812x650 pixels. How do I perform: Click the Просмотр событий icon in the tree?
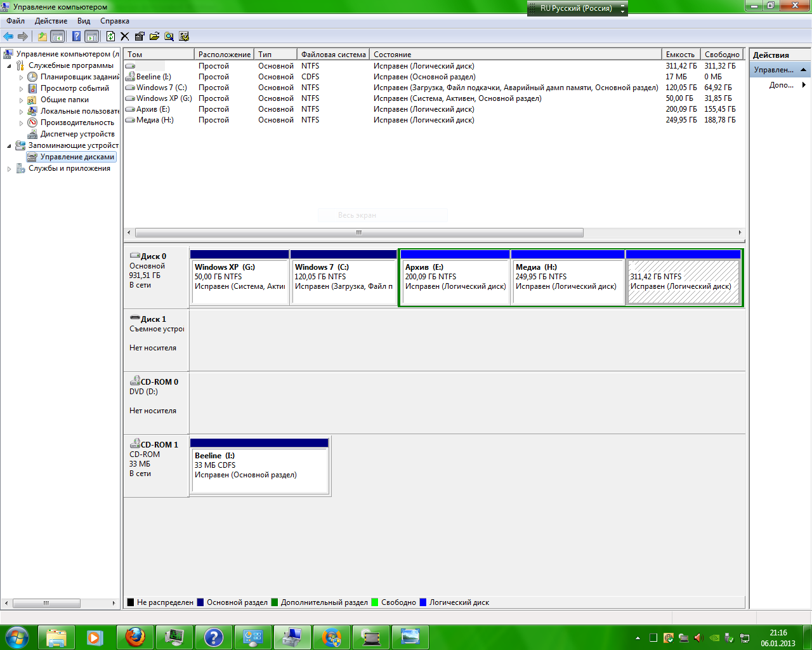tap(32, 88)
